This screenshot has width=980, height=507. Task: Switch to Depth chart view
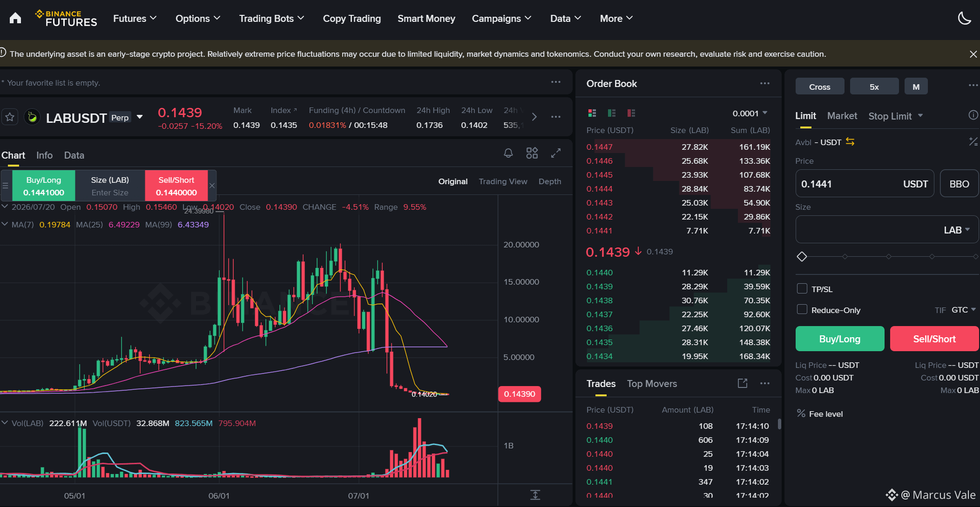coord(550,181)
